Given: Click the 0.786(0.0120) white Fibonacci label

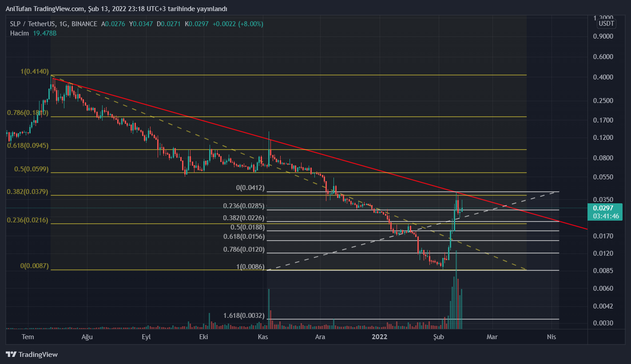Looking at the screenshot, I should point(244,249).
